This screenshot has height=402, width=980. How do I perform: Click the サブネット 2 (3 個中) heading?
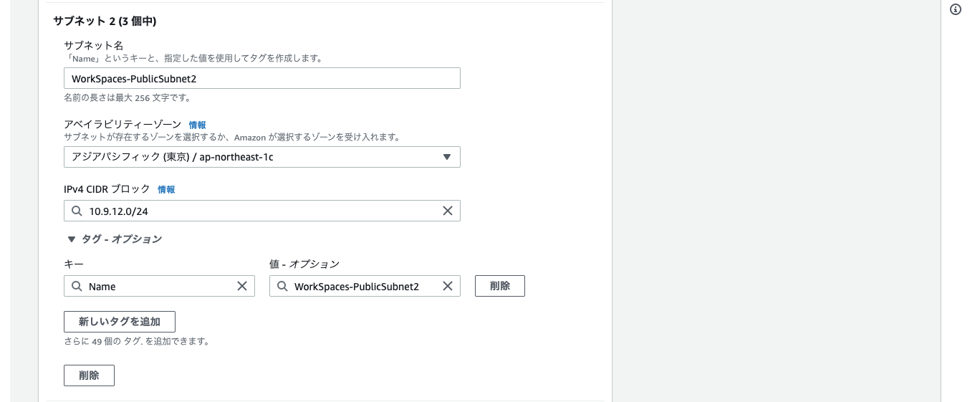(x=105, y=21)
